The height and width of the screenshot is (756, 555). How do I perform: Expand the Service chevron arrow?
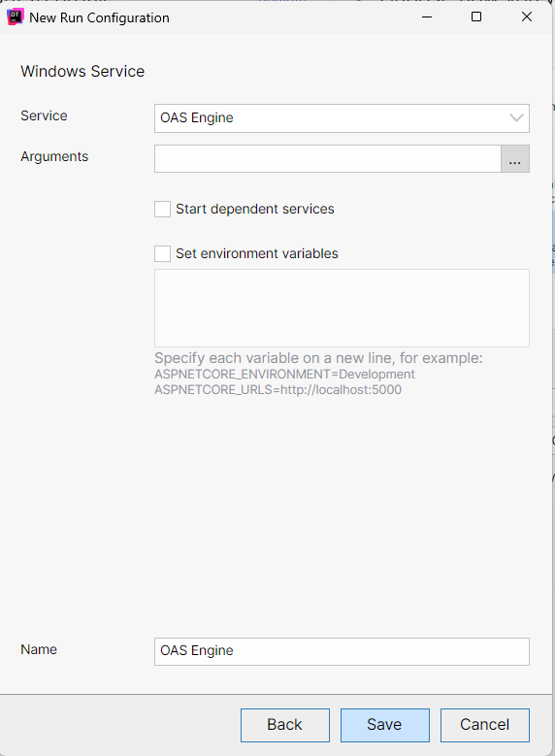(x=516, y=118)
